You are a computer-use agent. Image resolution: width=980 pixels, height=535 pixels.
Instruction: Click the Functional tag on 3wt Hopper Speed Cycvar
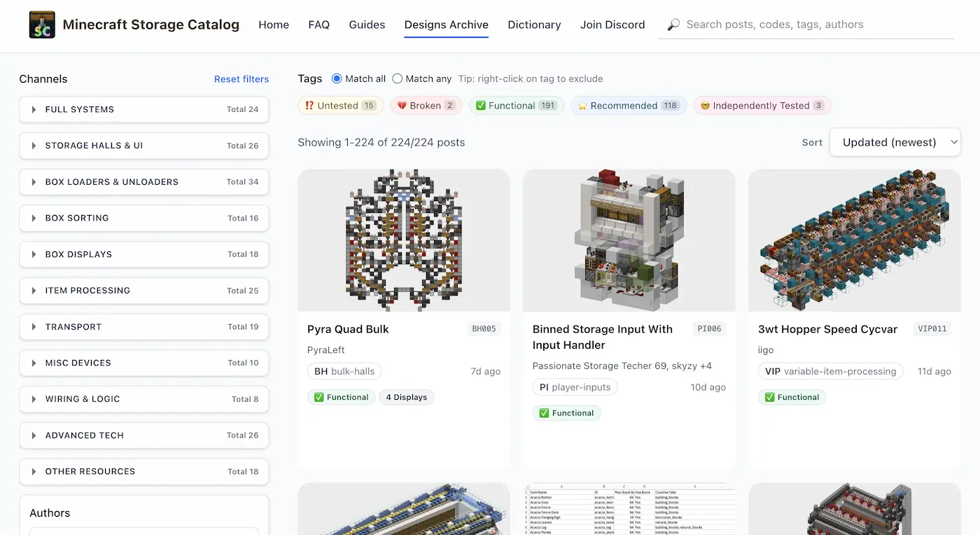(x=792, y=397)
